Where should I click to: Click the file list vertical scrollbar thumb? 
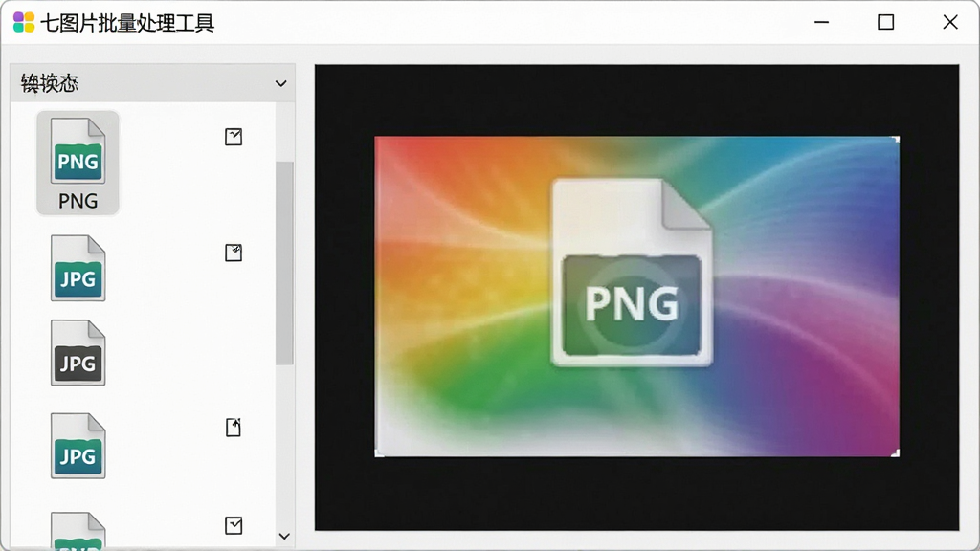(284, 263)
